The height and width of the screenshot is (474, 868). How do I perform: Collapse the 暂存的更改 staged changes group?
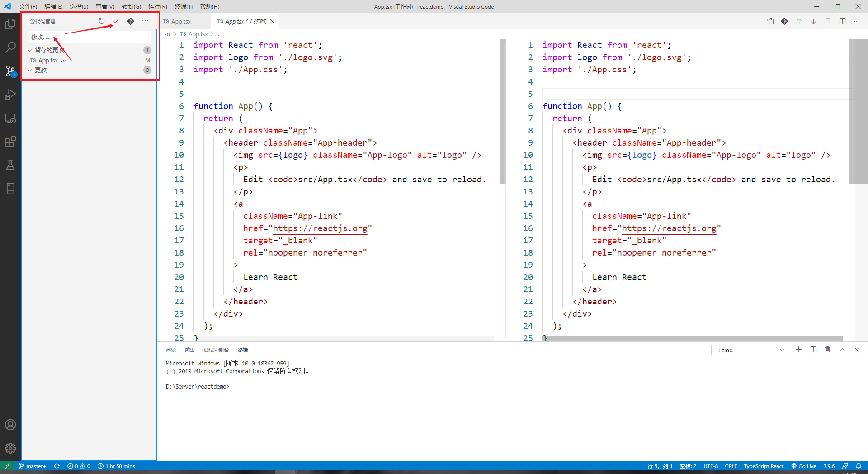(30, 50)
